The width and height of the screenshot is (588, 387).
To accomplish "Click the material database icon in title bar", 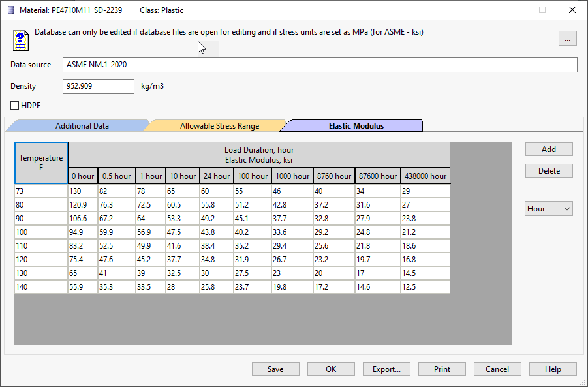I will tap(10, 10).
